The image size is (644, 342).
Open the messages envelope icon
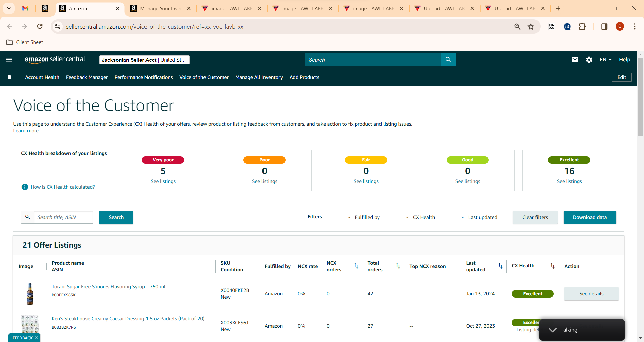[575, 60]
